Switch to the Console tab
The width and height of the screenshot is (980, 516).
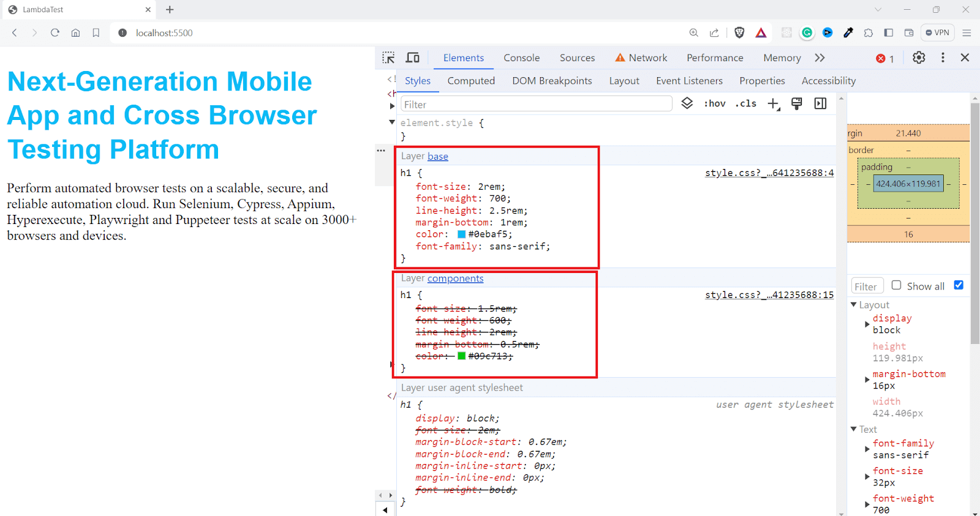pos(521,58)
